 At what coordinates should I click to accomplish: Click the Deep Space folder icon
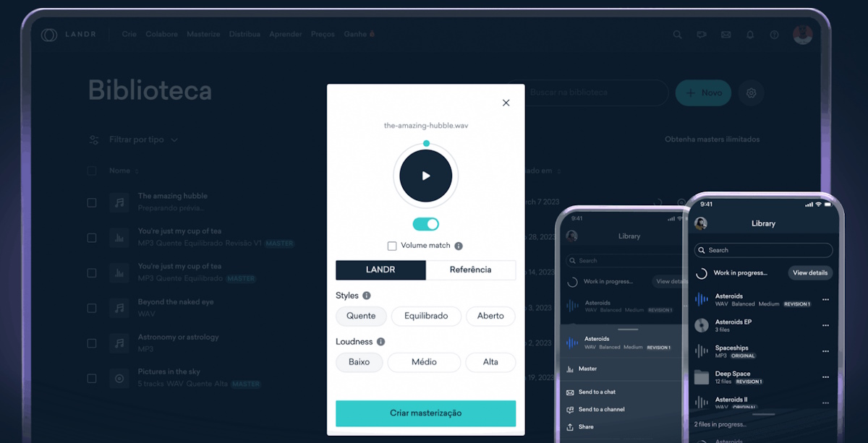pos(701,377)
